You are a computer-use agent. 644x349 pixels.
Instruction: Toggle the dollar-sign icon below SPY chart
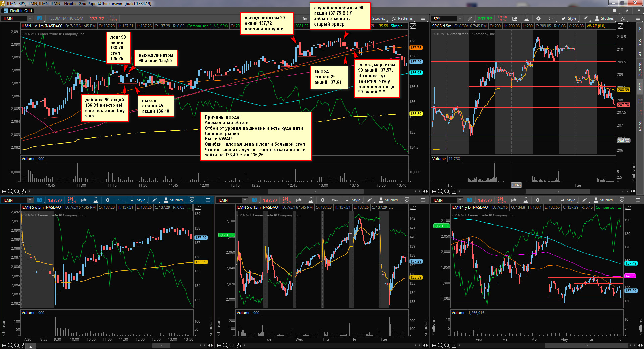[x=454, y=191]
